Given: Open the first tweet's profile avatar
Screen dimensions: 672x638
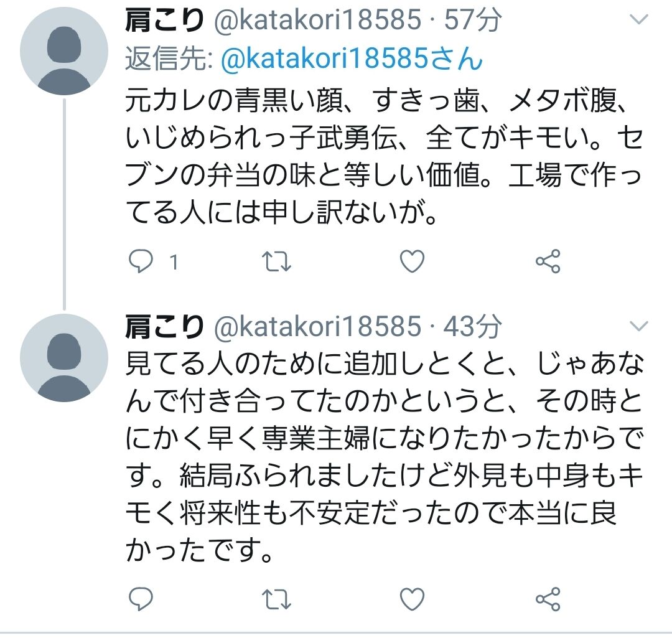Looking at the screenshot, I should (x=64, y=51).
